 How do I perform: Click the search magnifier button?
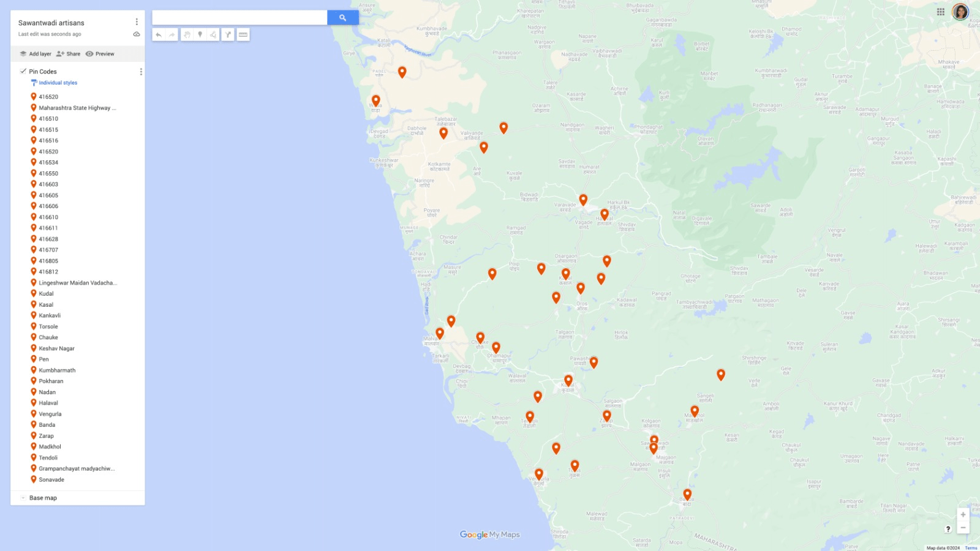342,18
